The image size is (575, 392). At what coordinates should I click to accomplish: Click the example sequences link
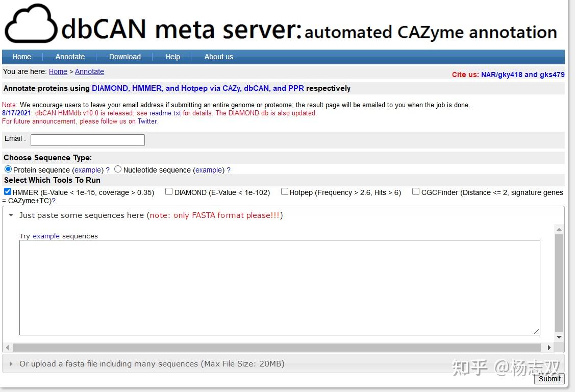pos(46,236)
